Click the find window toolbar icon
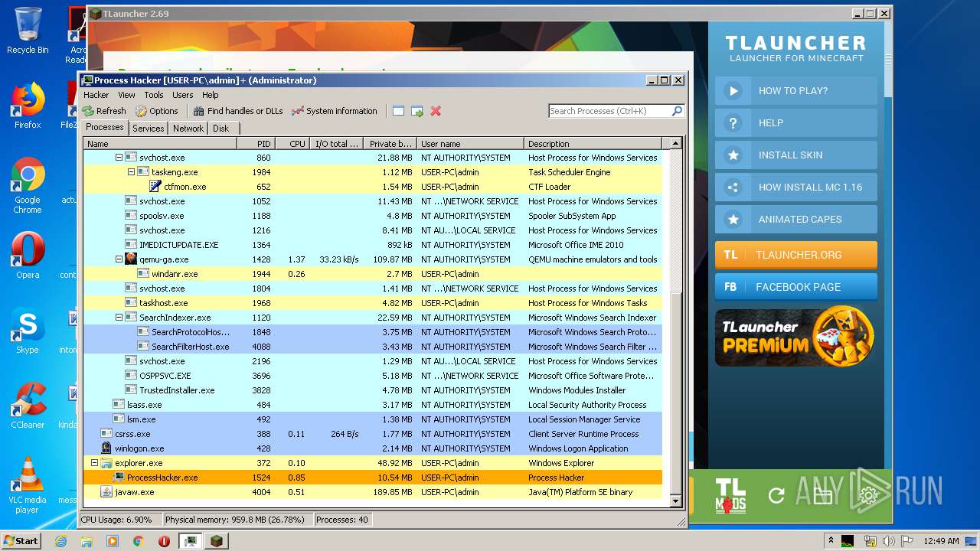Screen dimensions: 980x551 [x=398, y=111]
